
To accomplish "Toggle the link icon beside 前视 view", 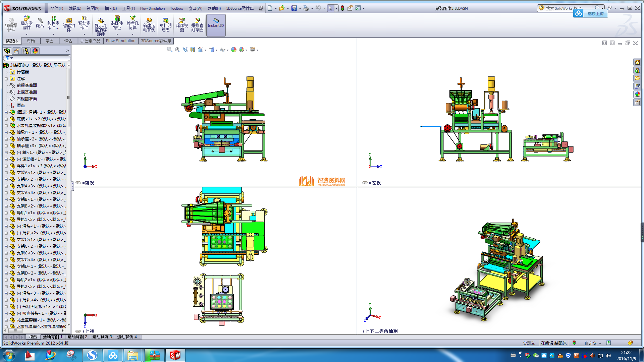I will 78,183.
